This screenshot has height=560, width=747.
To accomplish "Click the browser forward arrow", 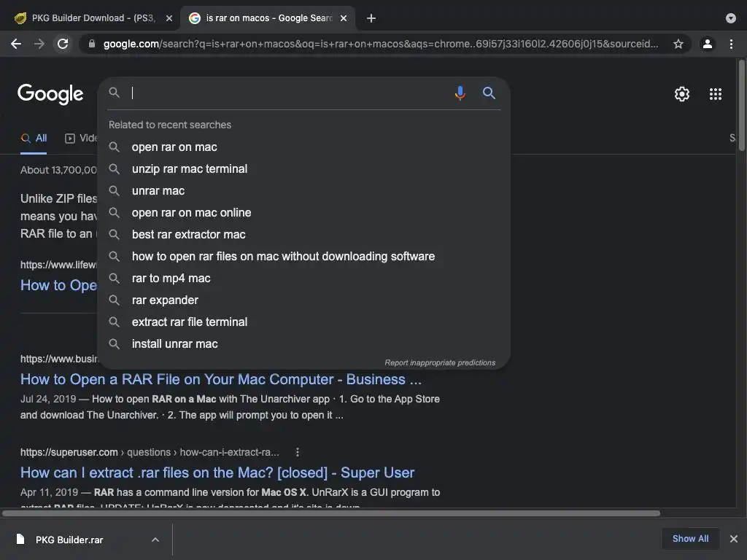I will coord(39,44).
